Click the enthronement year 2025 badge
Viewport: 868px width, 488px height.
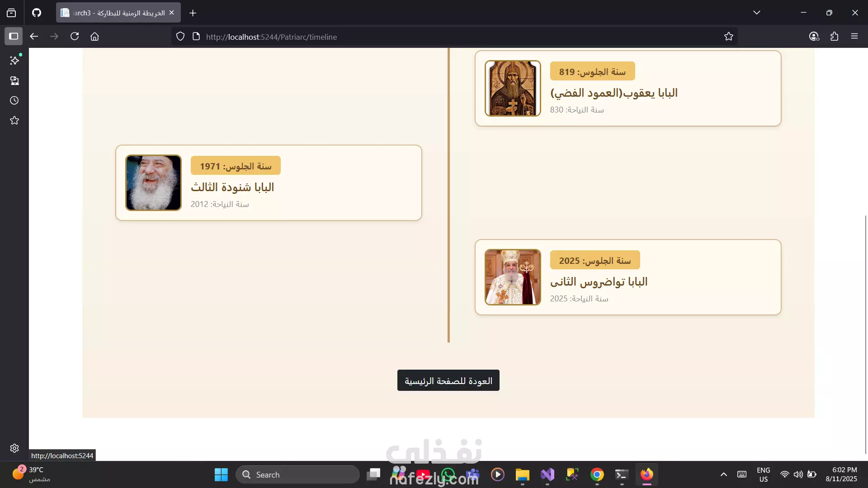(x=595, y=260)
